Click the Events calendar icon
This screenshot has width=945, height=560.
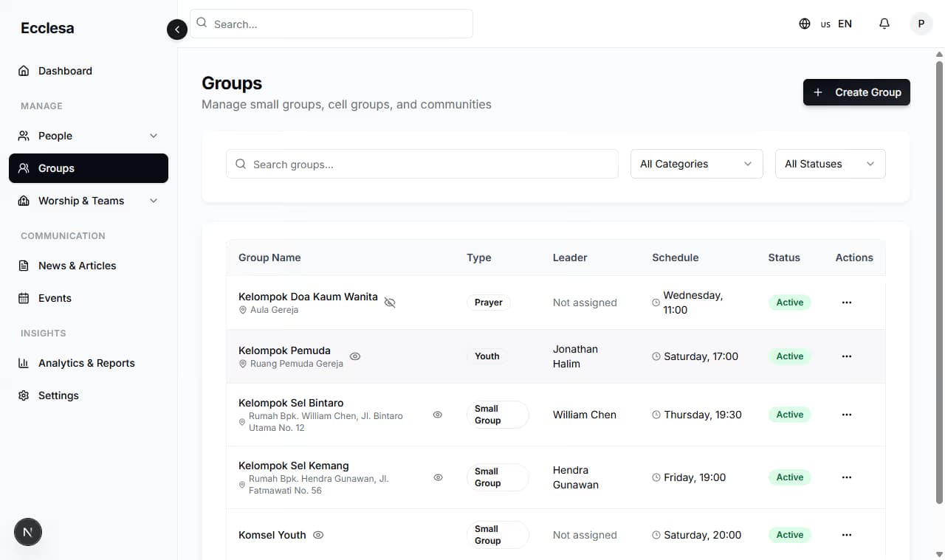pyautogui.click(x=24, y=298)
